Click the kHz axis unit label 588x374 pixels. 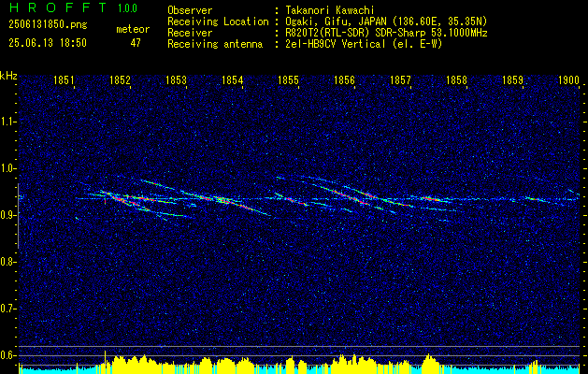(8, 76)
